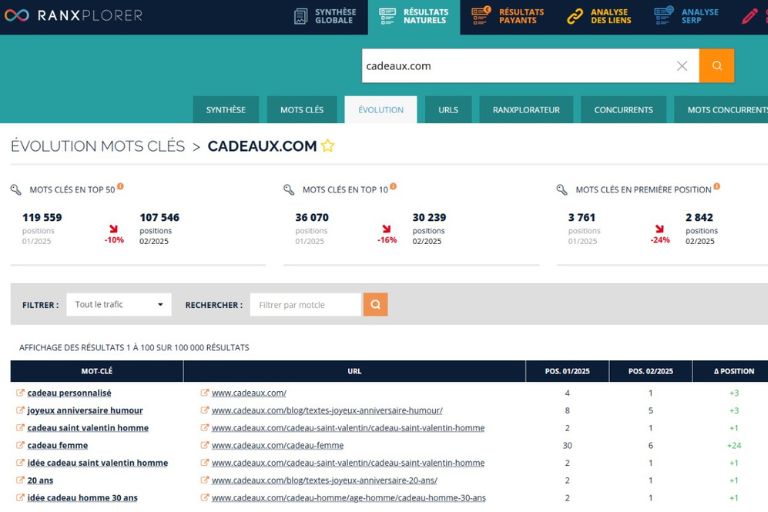The image size is (768, 512).
Task: Click the 2 842 positions figure
Action: [699, 217]
